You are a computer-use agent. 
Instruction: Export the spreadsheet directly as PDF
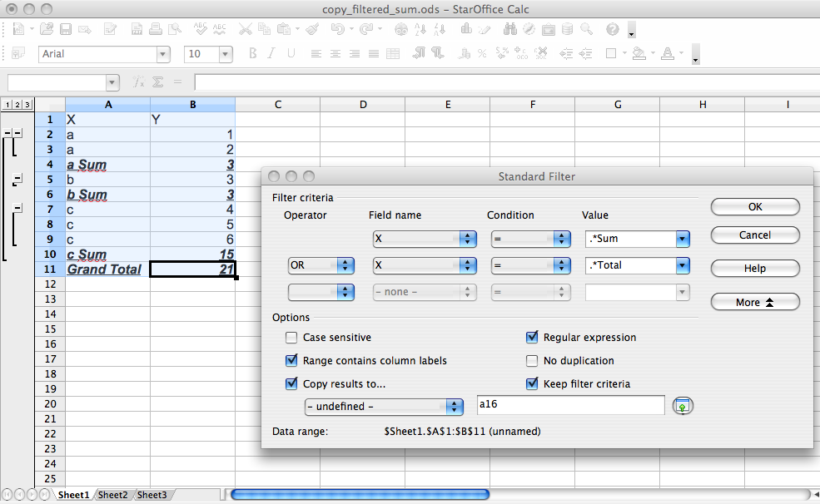[136, 29]
